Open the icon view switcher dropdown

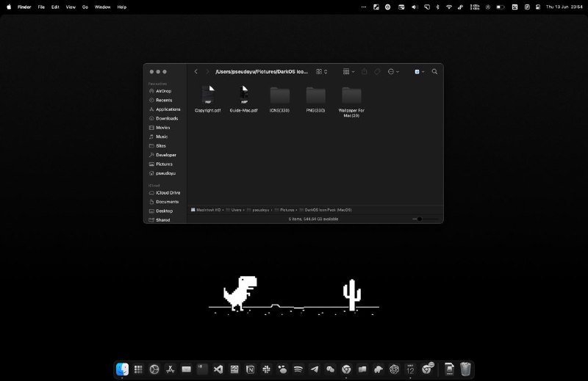322,72
